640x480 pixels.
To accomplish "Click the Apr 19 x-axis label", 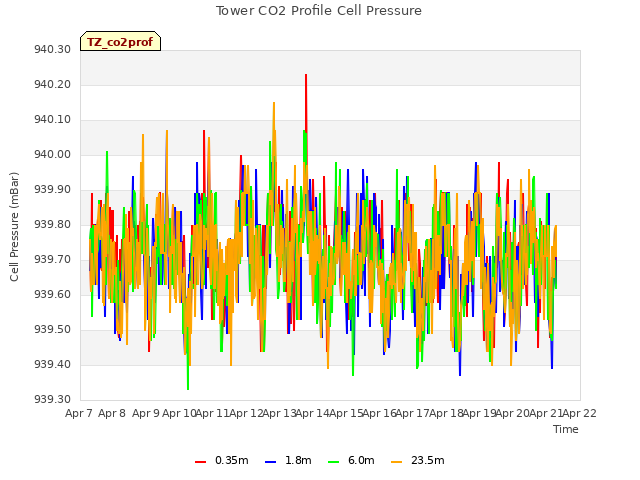I will [479, 413].
